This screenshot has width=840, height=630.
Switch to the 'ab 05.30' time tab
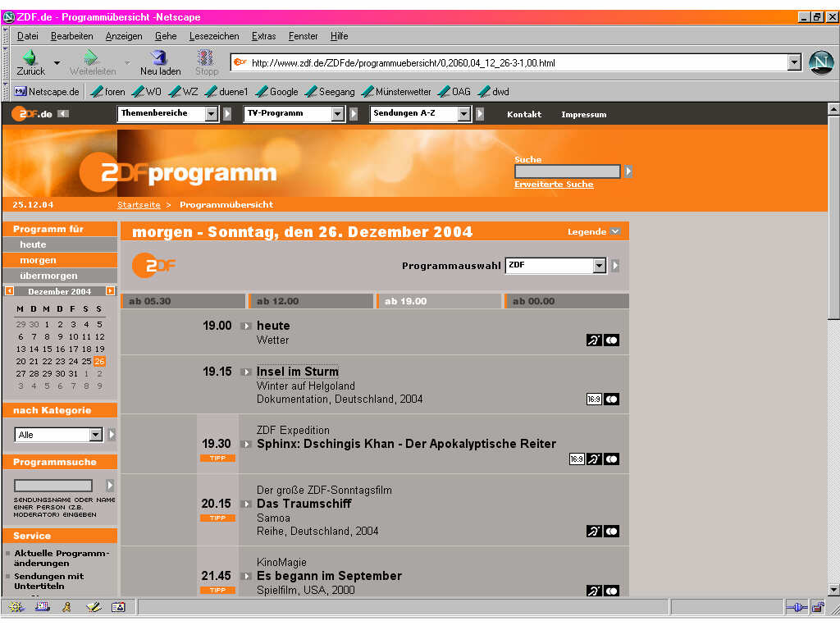pyautogui.click(x=183, y=301)
